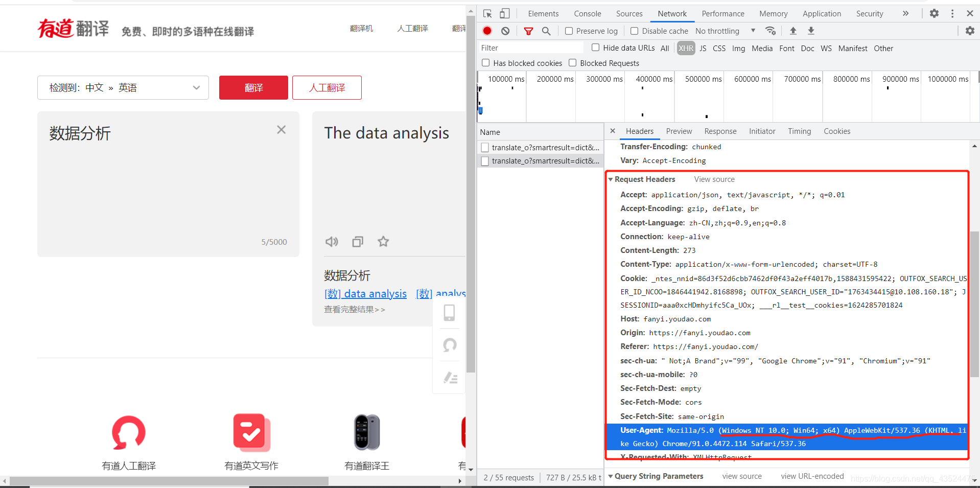Image resolution: width=980 pixels, height=488 pixels.
Task: Enable Disable cache checkbox
Action: [x=634, y=31]
